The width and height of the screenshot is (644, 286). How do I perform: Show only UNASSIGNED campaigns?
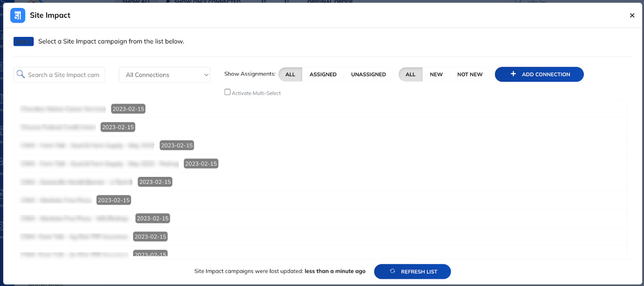[x=368, y=74]
